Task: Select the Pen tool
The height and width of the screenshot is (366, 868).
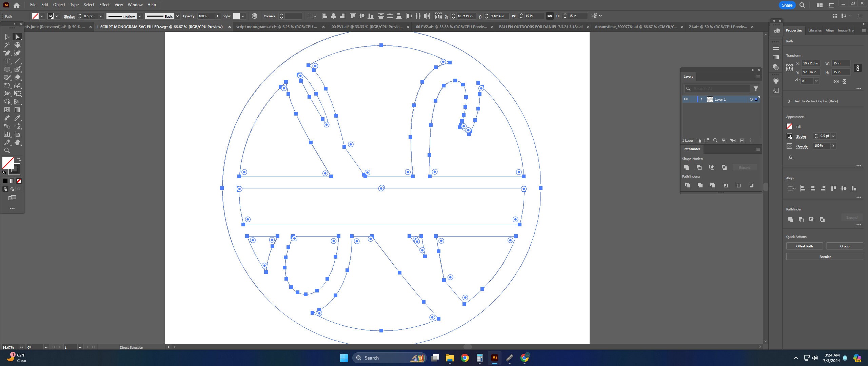Action: pyautogui.click(x=7, y=53)
